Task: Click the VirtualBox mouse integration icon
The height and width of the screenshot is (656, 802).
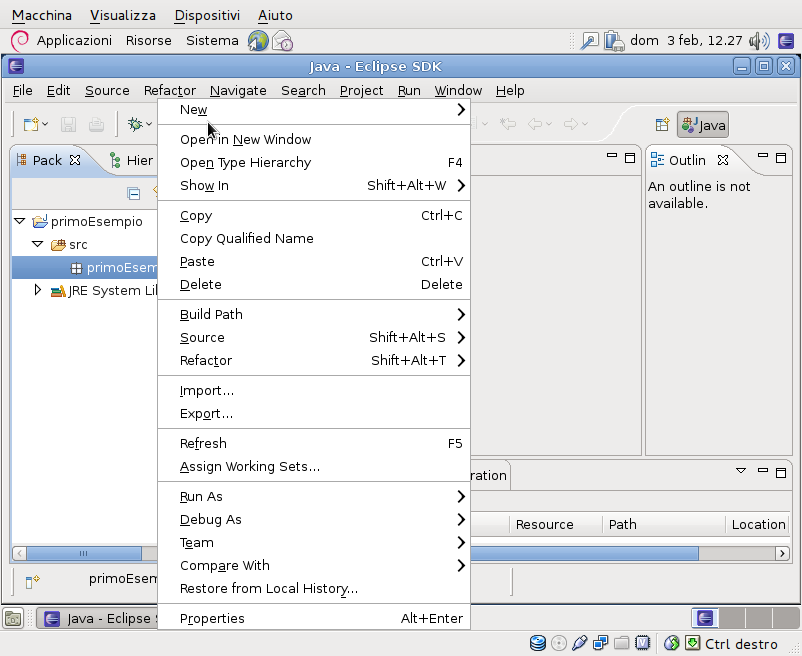Action: [x=672, y=643]
